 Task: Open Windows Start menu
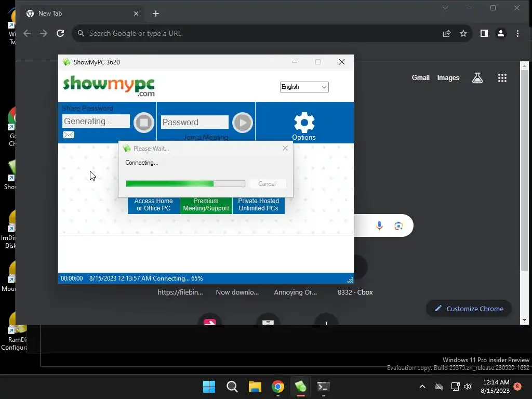coord(209,387)
